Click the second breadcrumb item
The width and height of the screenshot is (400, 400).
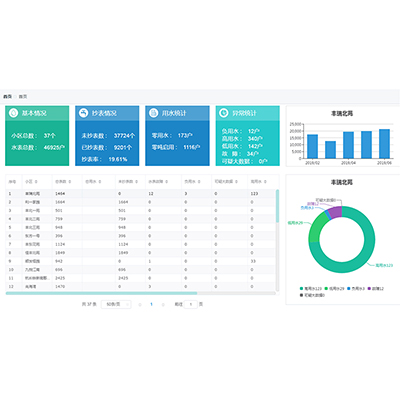tap(23, 97)
